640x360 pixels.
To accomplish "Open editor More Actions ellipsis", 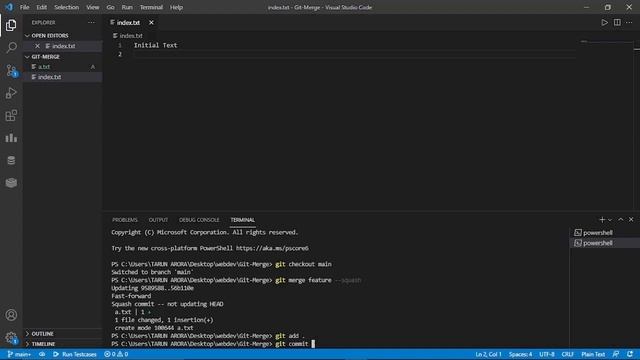I will (629, 22).
